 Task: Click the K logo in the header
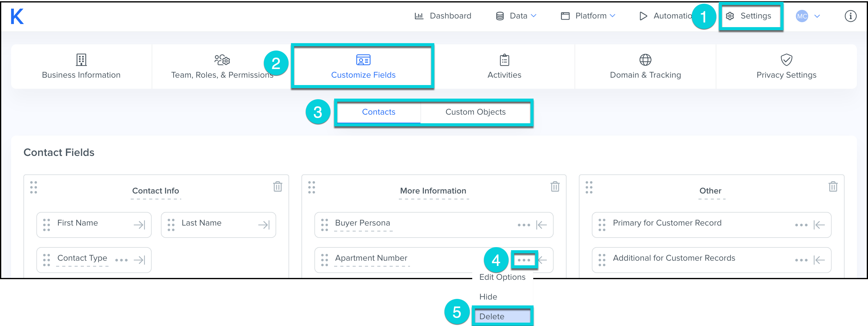17,16
